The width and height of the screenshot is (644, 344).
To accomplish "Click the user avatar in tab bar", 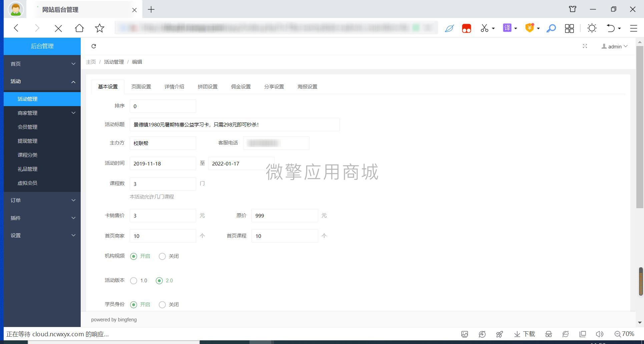I will [x=15, y=9].
